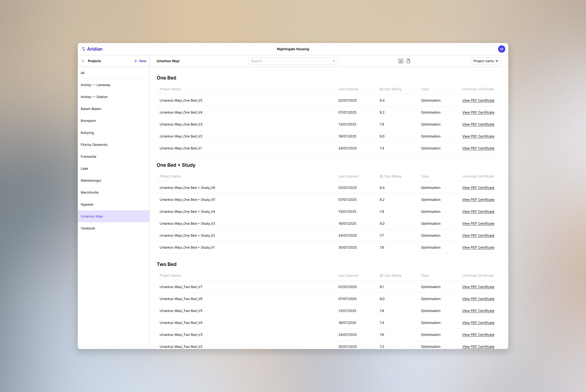The width and height of the screenshot is (586, 392).
Task: View PDF Certificate for One Bed + Study_V1
Action: click(478, 247)
